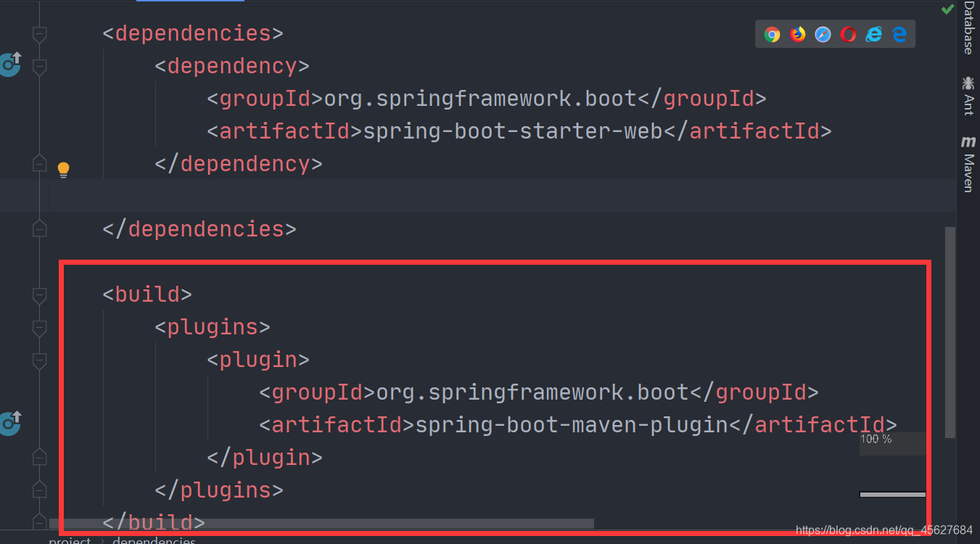Open the pom preview in Internet Explorer
The image size is (980, 544).
click(x=873, y=34)
